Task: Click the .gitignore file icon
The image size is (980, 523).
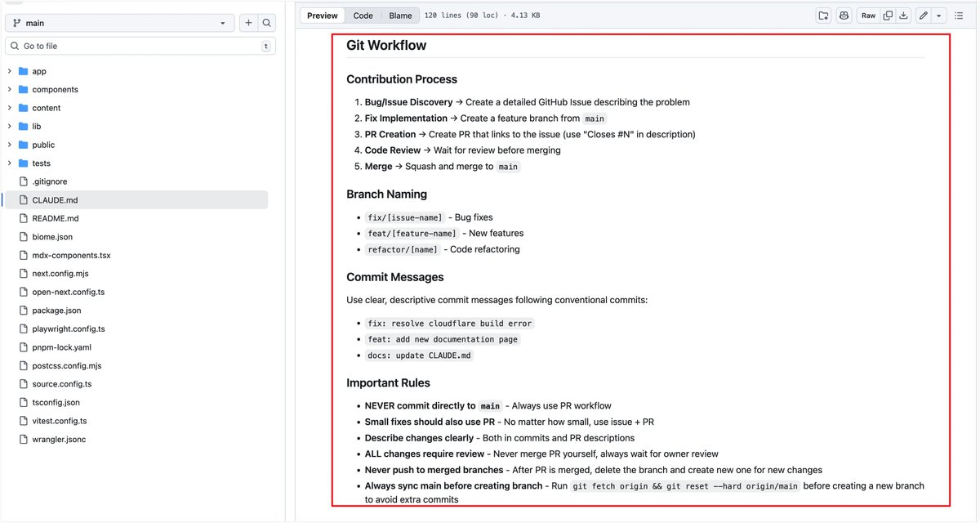Action: click(x=23, y=181)
